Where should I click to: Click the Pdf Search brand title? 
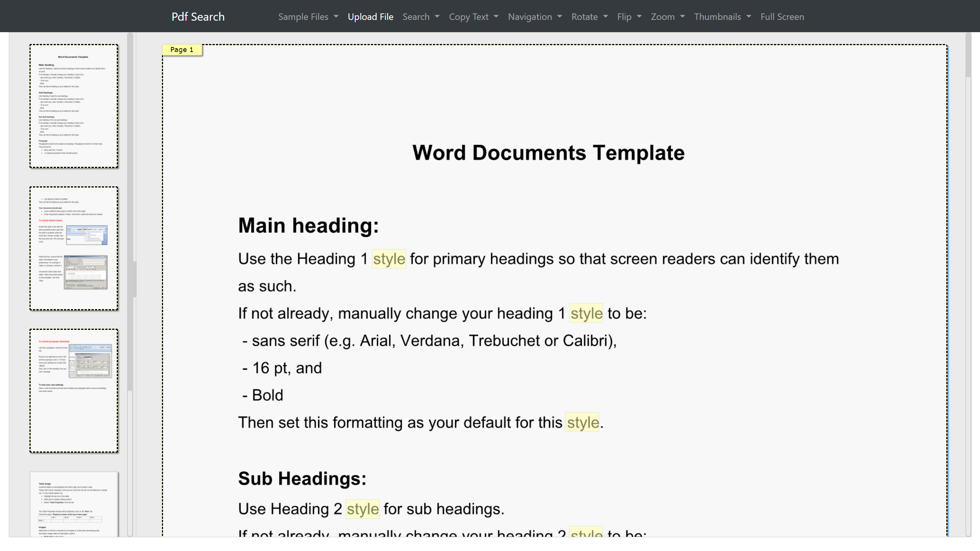[x=198, y=17]
